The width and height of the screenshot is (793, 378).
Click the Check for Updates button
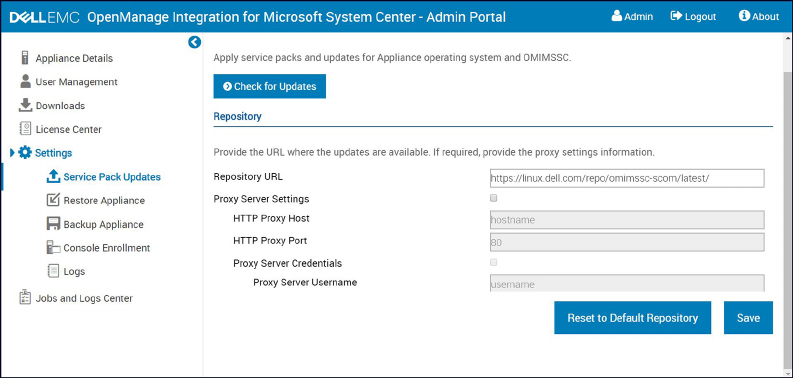click(x=270, y=87)
